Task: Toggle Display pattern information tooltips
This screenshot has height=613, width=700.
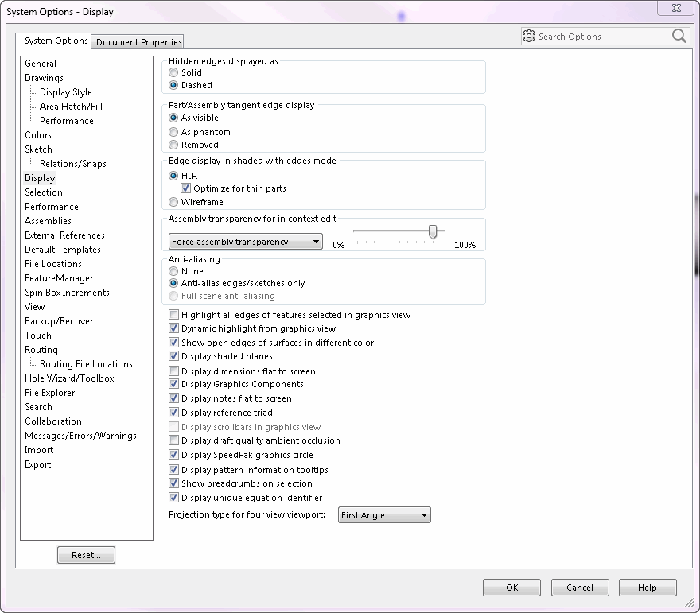Action: [x=173, y=470]
